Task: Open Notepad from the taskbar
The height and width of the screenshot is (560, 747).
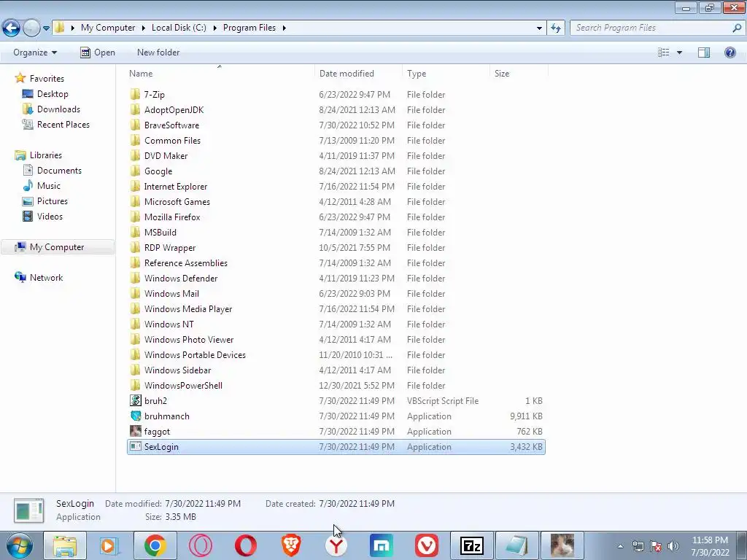Action: [517, 545]
